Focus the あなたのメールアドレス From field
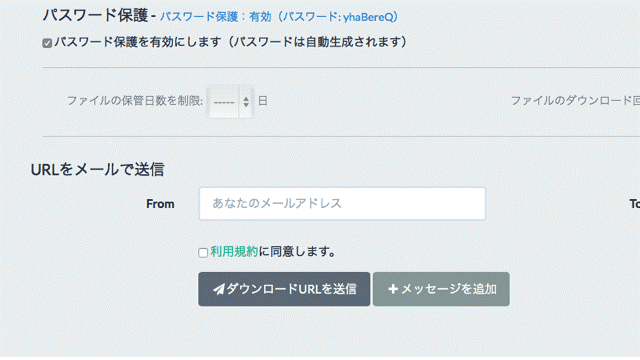 pyautogui.click(x=342, y=204)
